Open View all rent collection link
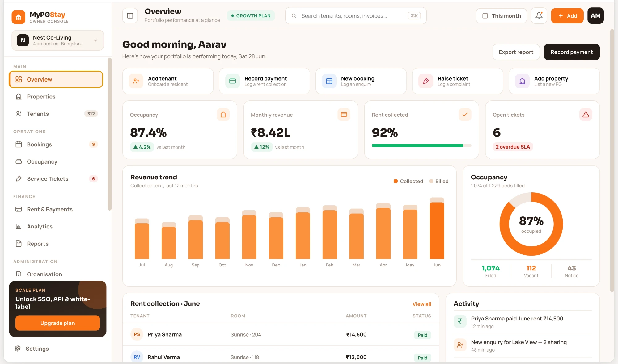Screen dimensions: 618x364 coord(421,304)
